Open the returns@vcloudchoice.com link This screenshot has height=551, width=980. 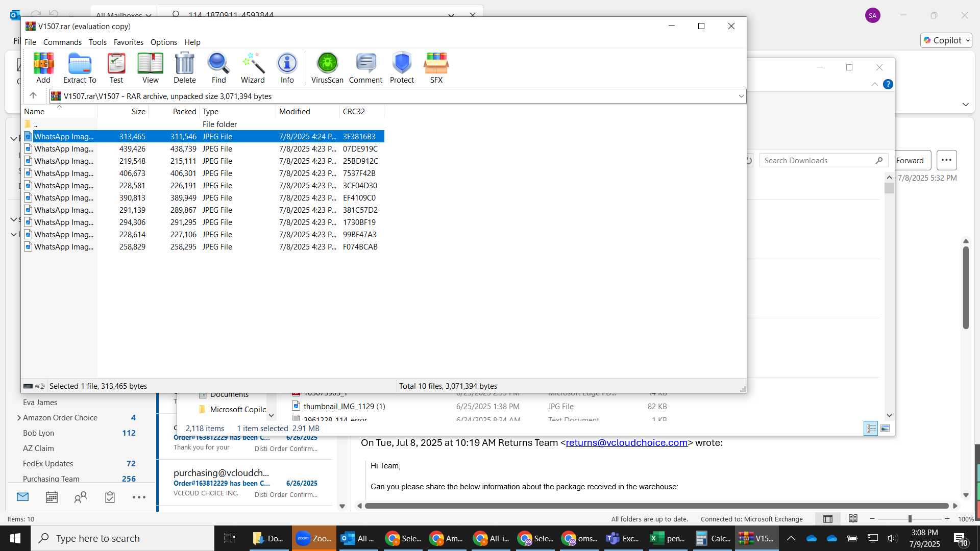(x=626, y=442)
